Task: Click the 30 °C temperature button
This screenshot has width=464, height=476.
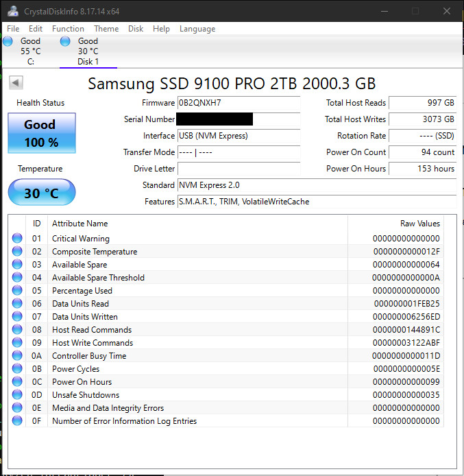Action: (42, 192)
